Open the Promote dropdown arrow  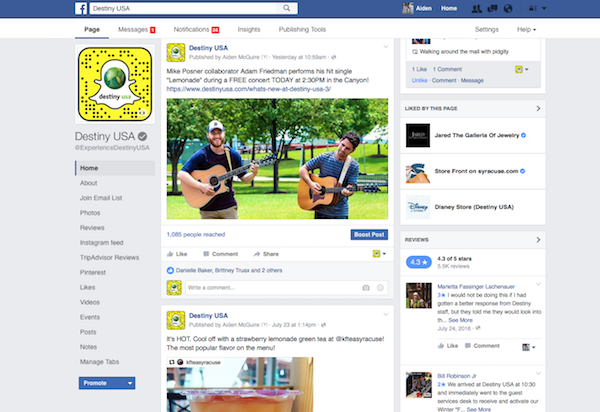(130, 382)
